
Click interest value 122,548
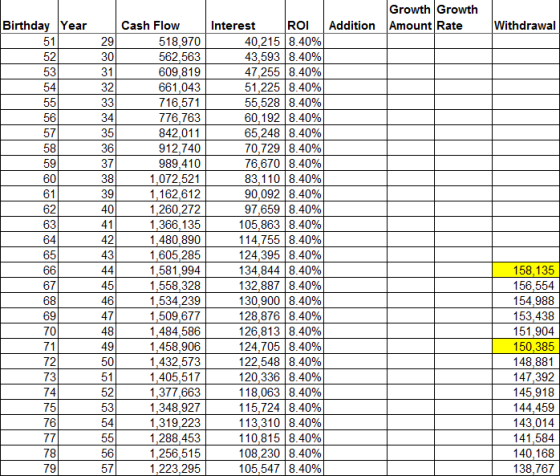click(x=259, y=362)
